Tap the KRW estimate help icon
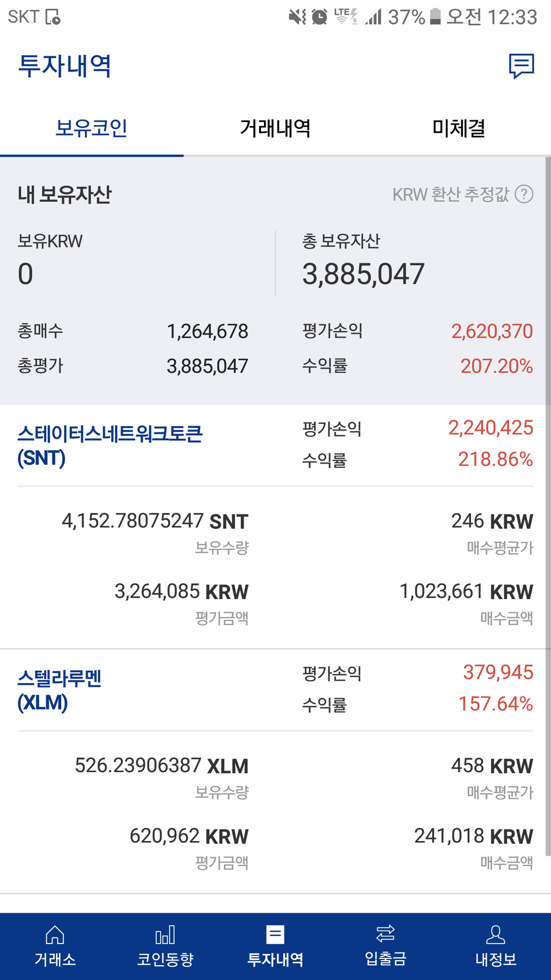The width and height of the screenshot is (551, 980). pos(524,194)
